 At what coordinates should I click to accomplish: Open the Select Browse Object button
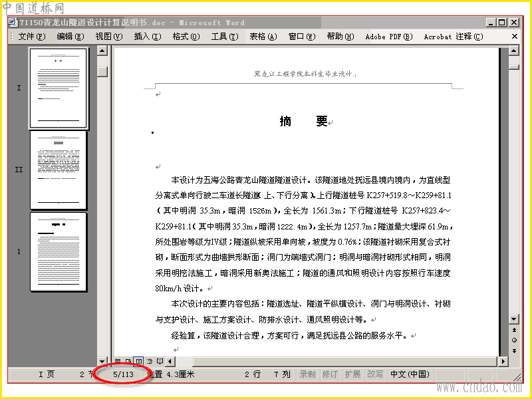pyautogui.click(x=514, y=340)
